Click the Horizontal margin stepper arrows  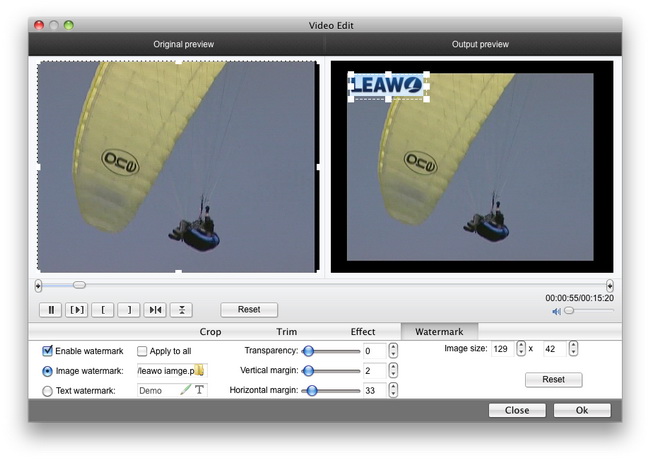(393, 391)
